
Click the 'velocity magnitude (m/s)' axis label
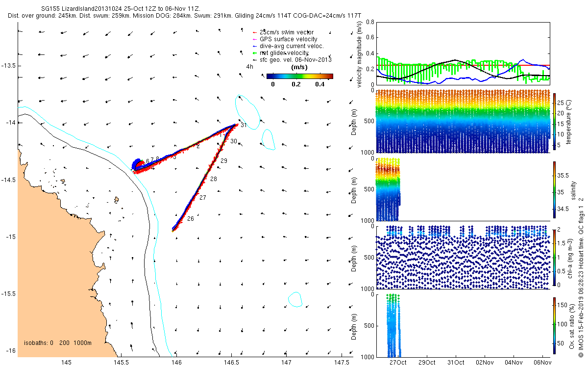point(359,54)
